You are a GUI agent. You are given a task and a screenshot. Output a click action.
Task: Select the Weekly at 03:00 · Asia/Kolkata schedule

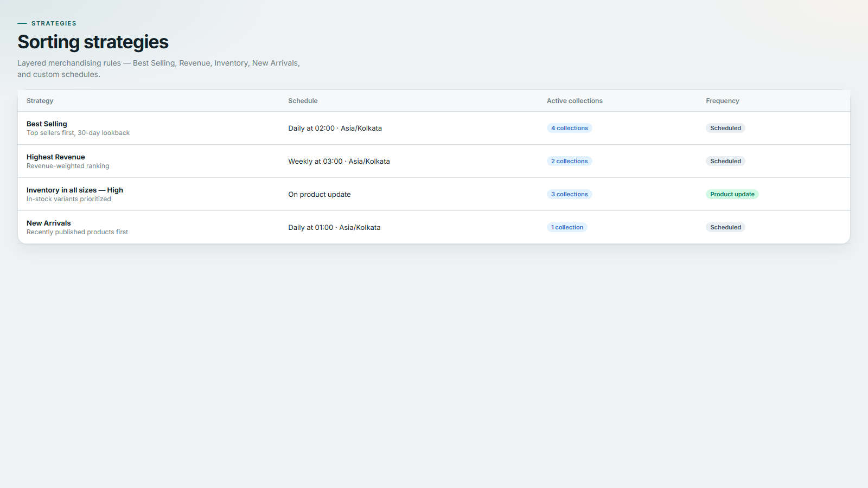339,162
